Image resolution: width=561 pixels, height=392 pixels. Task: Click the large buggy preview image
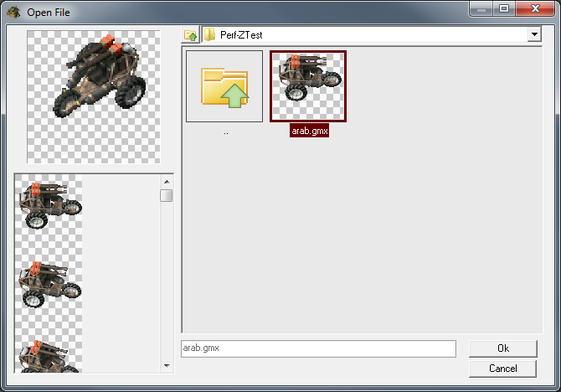[94, 96]
